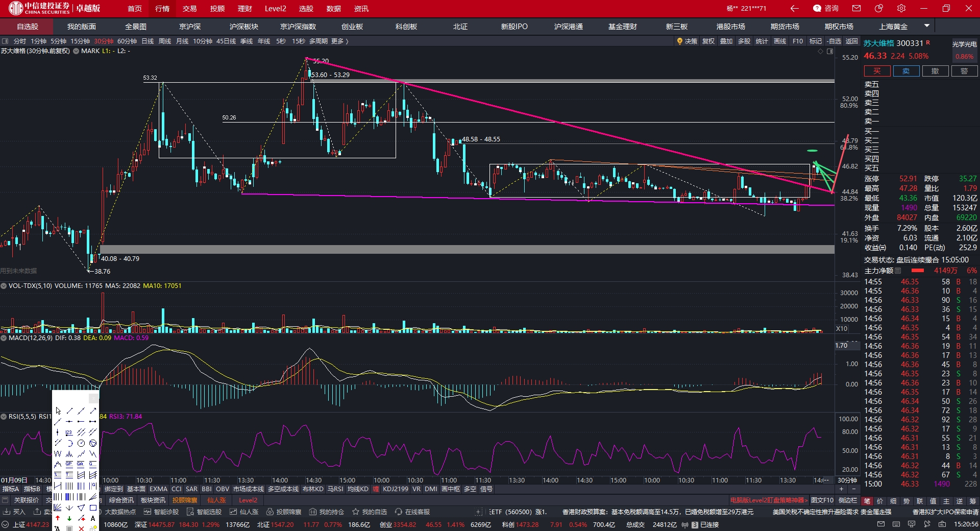
Task: Expand the market tabs dropdown arrow
Action: [x=927, y=26]
